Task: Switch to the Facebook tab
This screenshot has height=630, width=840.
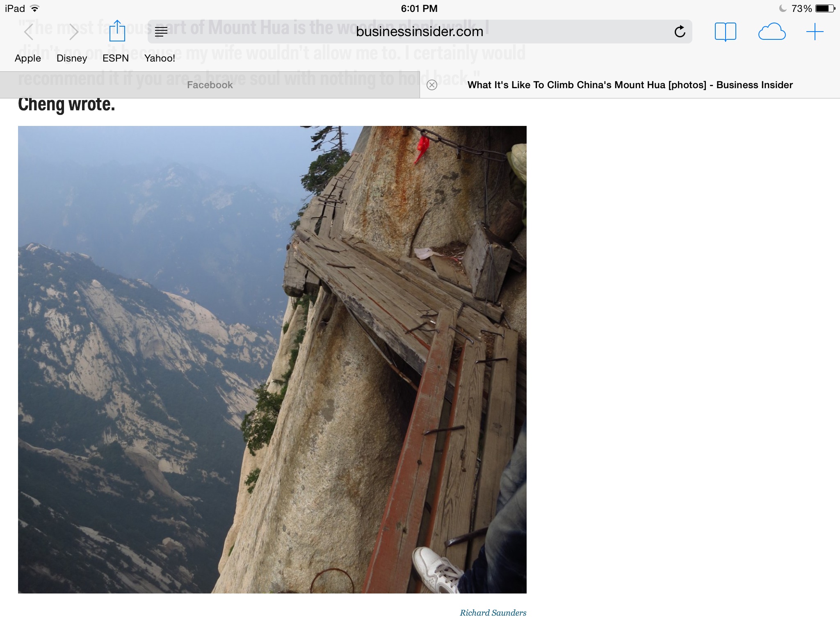Action: coord(210,85)
